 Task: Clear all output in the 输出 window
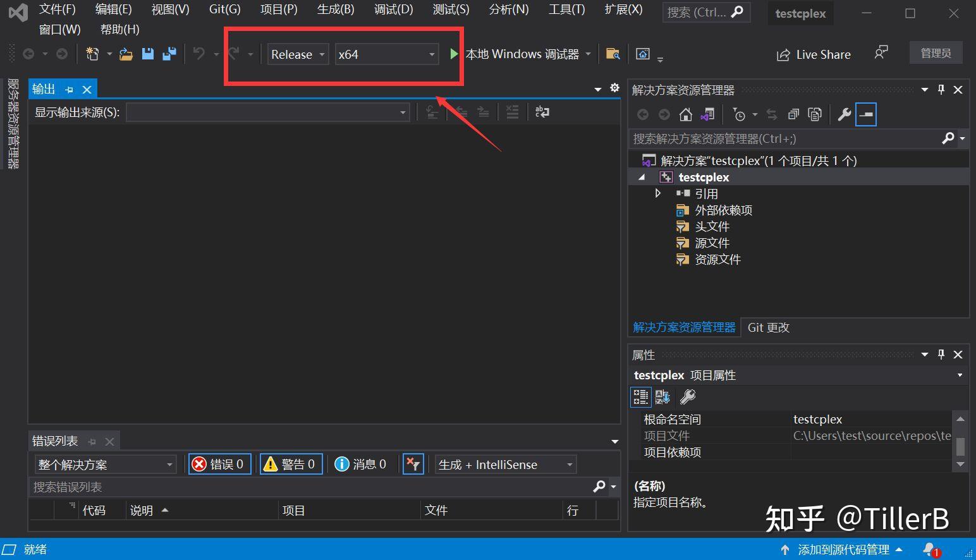pos(512,112)
